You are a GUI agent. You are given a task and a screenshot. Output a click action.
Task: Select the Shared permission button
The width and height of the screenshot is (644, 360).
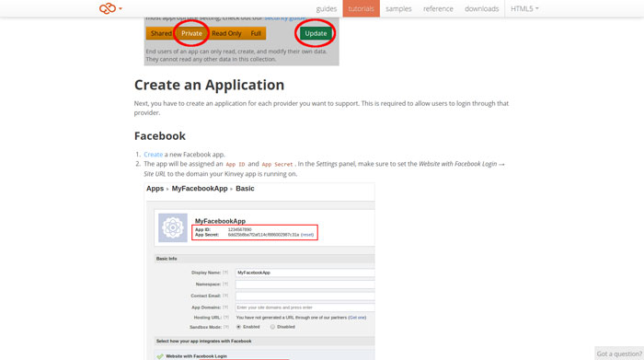click(x=160, y=33)
